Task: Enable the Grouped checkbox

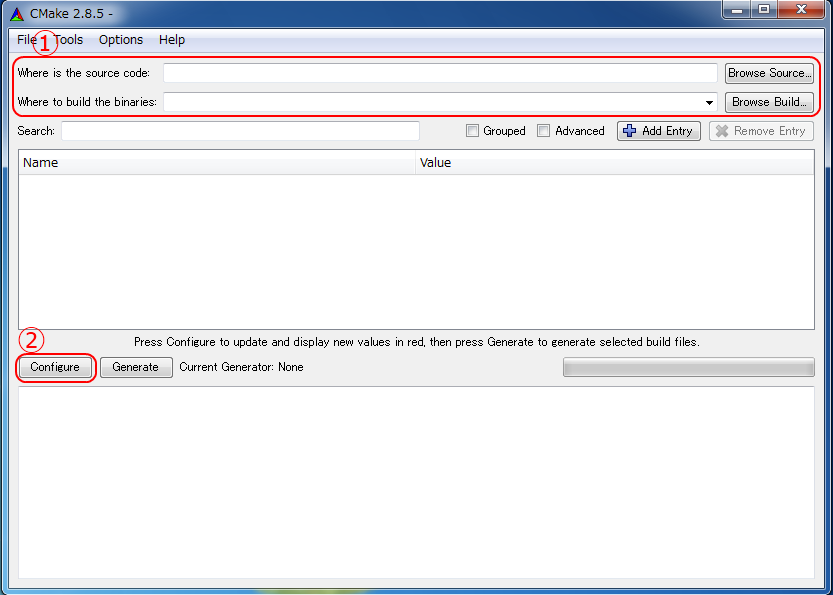Action: click(x=470, y=130)
